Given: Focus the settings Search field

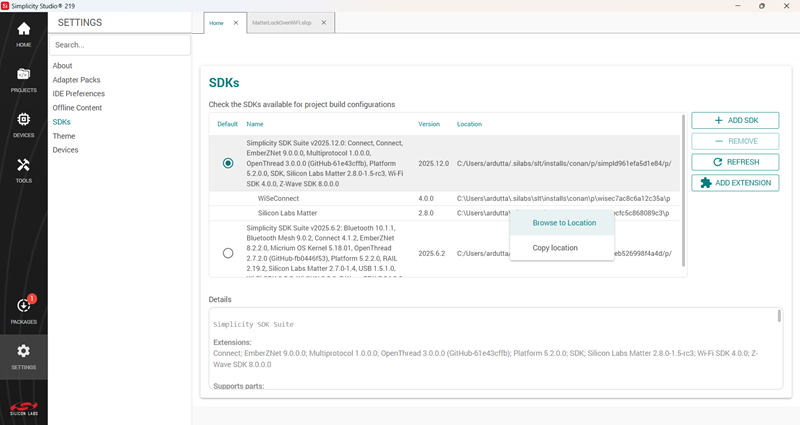Looking at the screenshot, I should point(120,45).
